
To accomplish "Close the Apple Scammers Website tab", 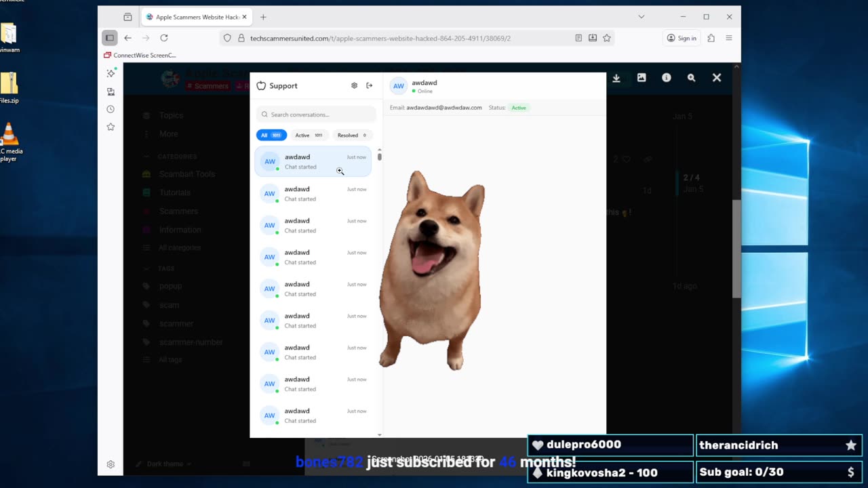I will pos(244,17).
